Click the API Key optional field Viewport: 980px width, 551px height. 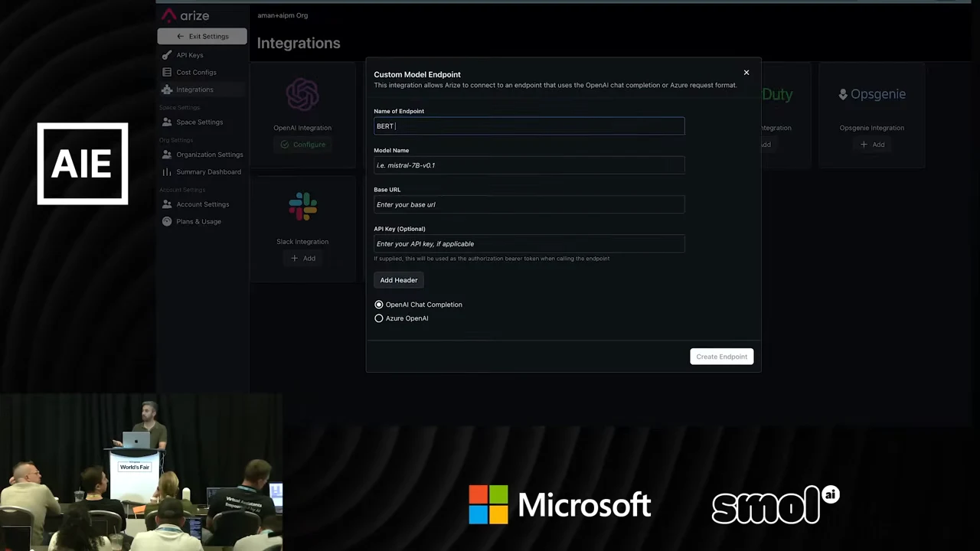pyautogui.click(x=529, y=243)
